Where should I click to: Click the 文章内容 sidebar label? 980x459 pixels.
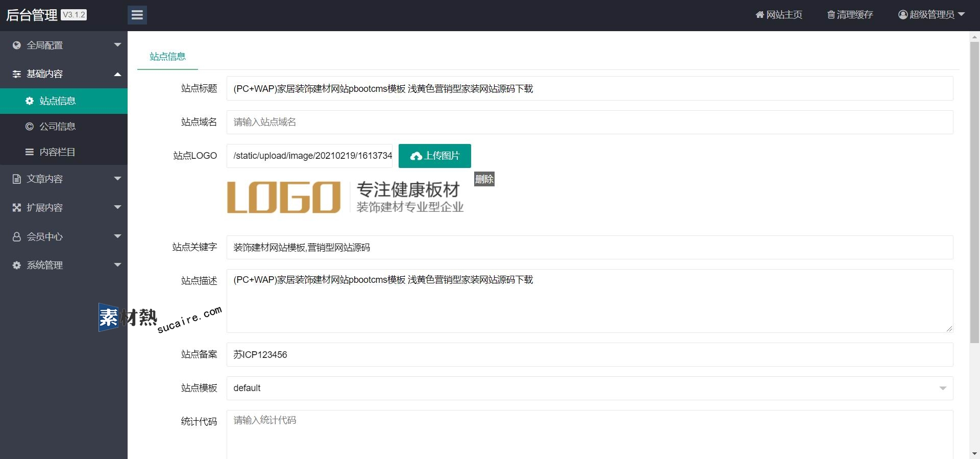[x=45, y=179]
